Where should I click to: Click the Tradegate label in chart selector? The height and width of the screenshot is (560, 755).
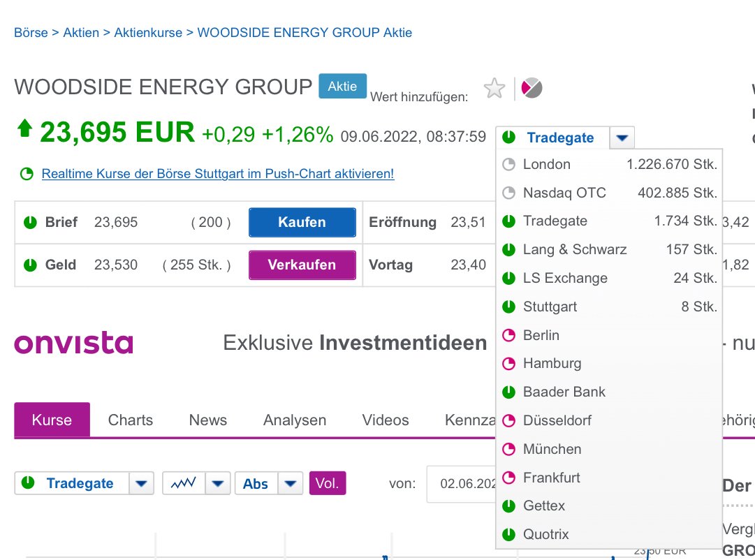point(80,483)
